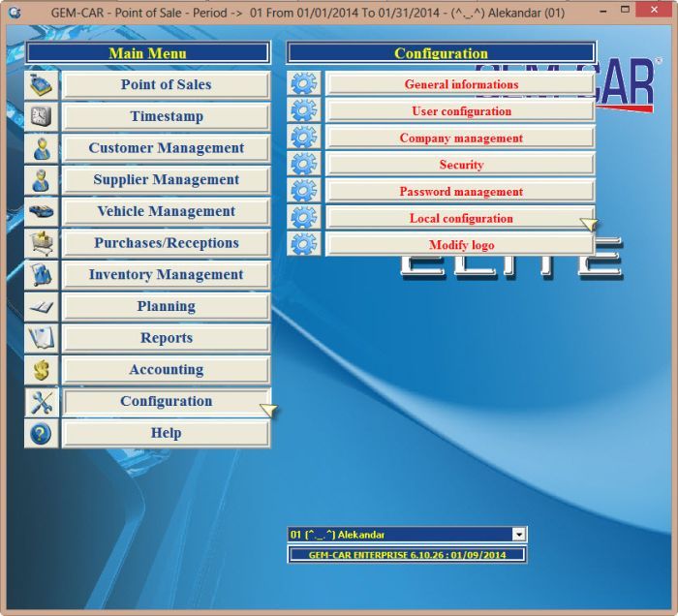Select the Configuration main menu button
Screen dimensions: 678x616
[166, 402]
